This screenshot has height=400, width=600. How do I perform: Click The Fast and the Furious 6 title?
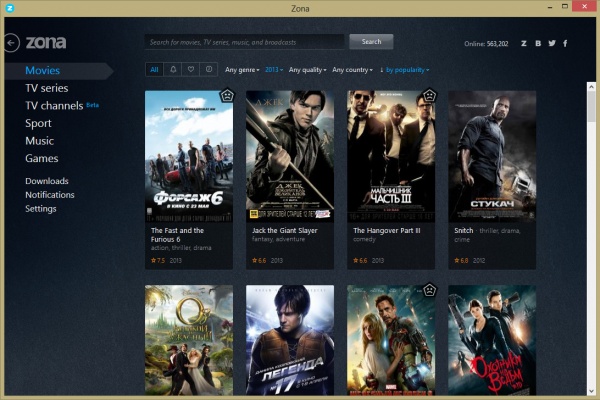177,235
